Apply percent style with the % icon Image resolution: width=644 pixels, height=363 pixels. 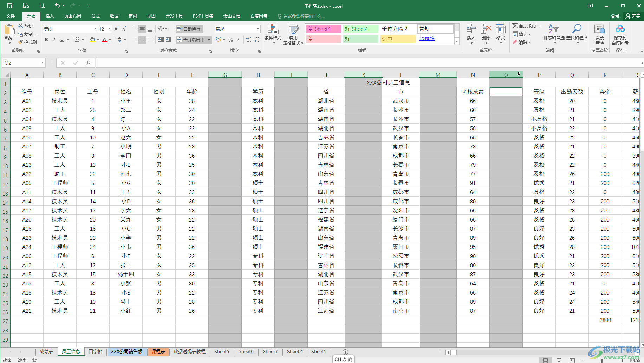[x=231, y=40]
